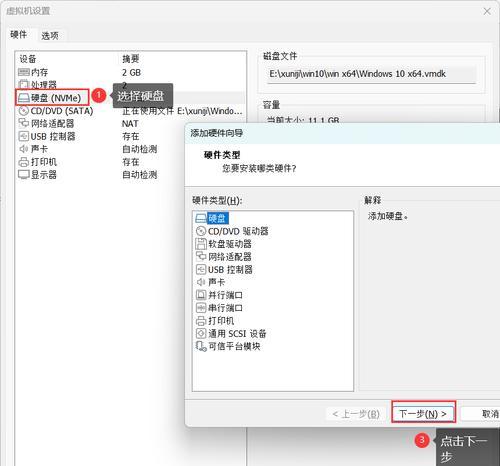The width and height of the screenshot is (500, 466).
Task: Choose the 可信平台模块 TPM icon
Action: point(201,346)
